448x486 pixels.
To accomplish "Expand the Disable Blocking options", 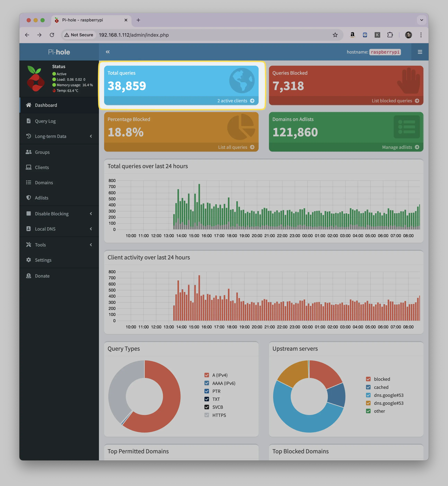I will point(59,214).
